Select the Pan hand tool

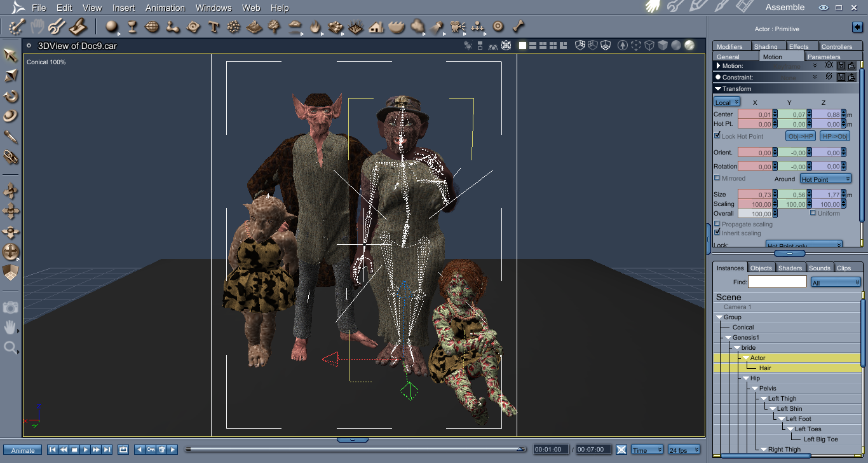point(10,328)
